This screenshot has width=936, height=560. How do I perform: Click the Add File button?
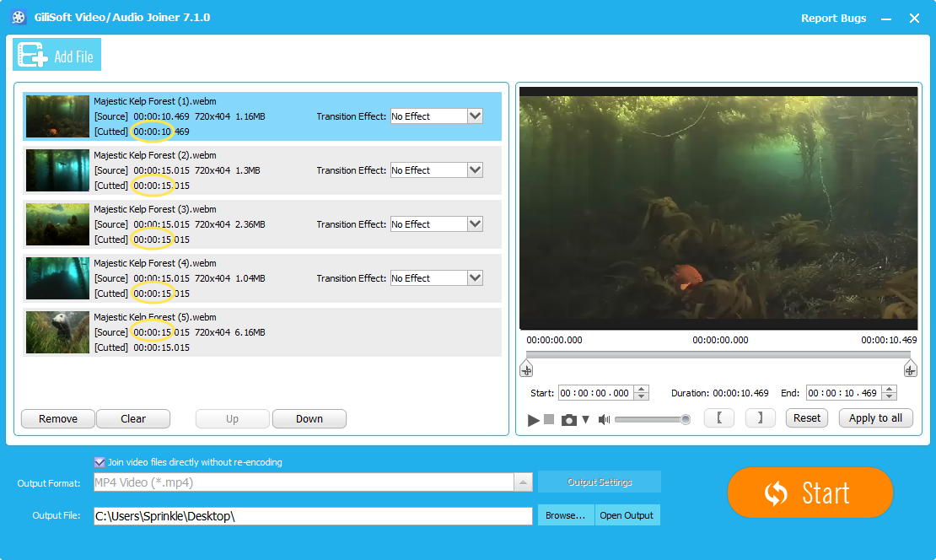coord(56,55)
